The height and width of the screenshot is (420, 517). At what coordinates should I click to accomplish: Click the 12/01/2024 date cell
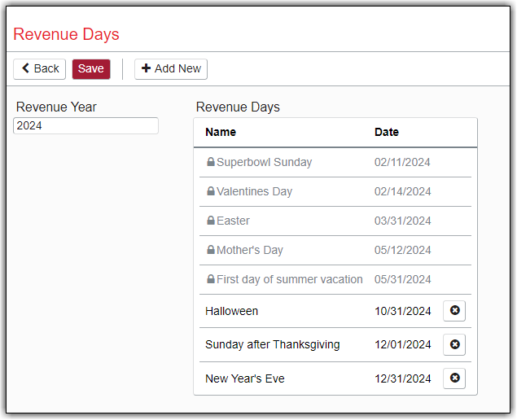click(x=402, y=345)
